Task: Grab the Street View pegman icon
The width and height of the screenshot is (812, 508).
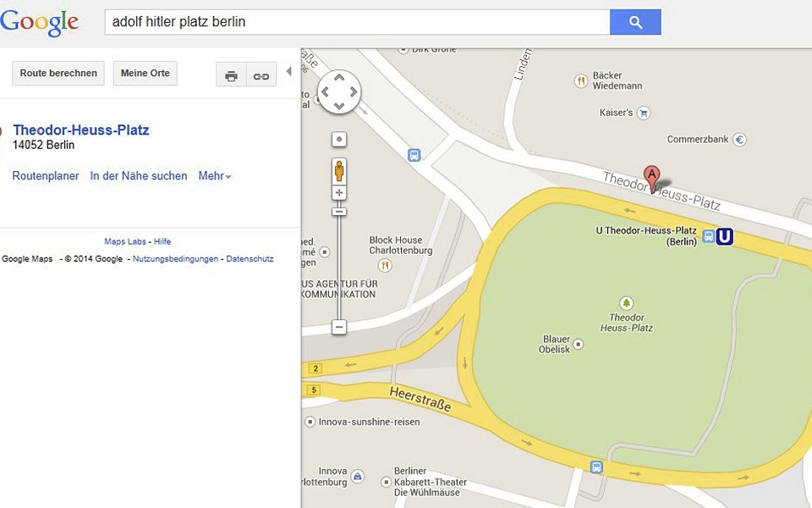Action: tap(338, 171)
